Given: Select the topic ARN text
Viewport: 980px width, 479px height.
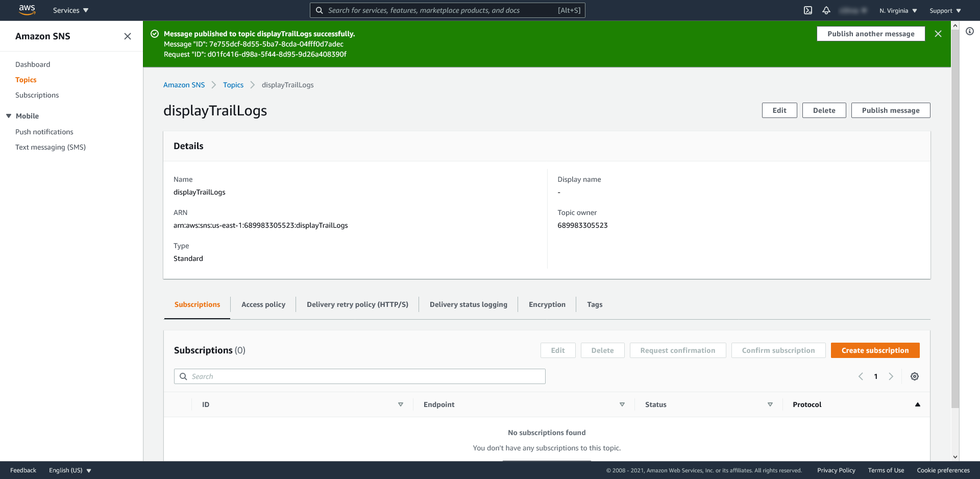Looking at the screenshot, I should (261, 225).
